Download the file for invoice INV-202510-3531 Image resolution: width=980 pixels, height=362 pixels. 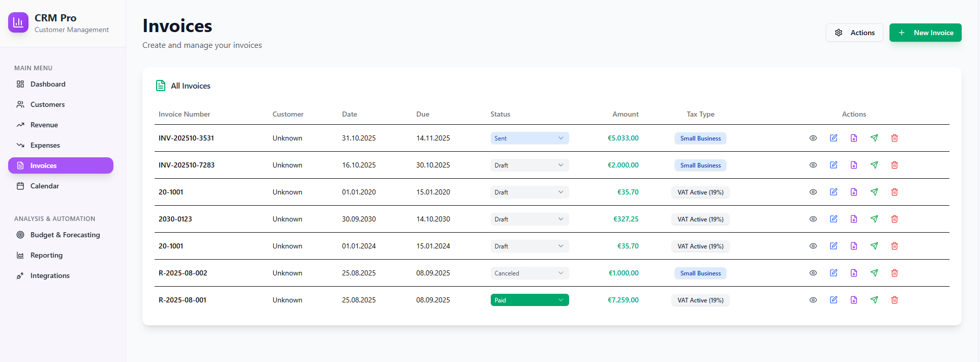[854, 138]
